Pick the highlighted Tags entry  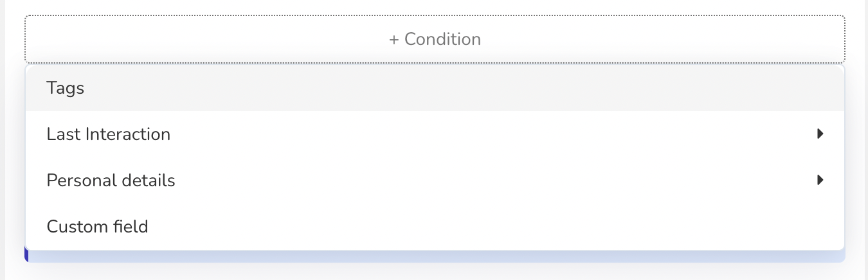(x=435, y=88)
